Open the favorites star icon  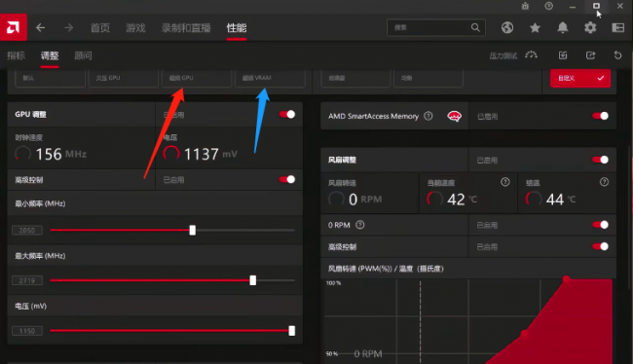535,27
